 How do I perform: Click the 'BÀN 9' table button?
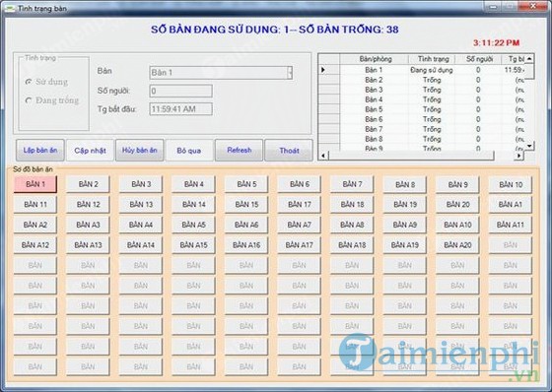point(457,184)
